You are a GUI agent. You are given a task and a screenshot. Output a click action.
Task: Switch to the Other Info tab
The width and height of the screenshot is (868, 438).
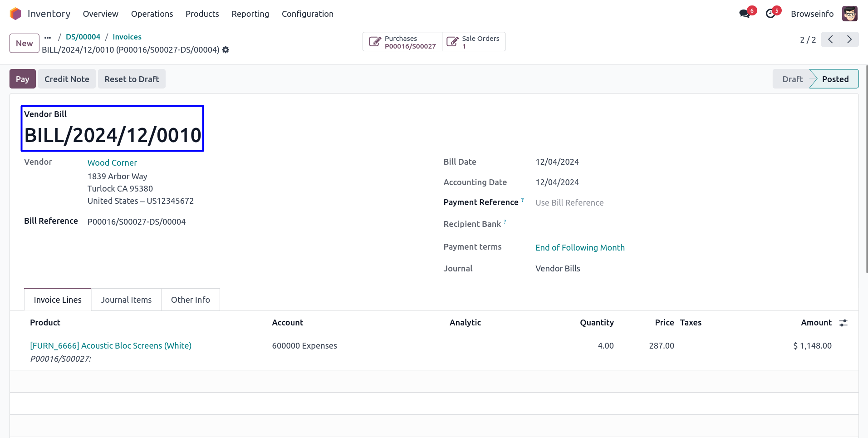coord(190,300)
